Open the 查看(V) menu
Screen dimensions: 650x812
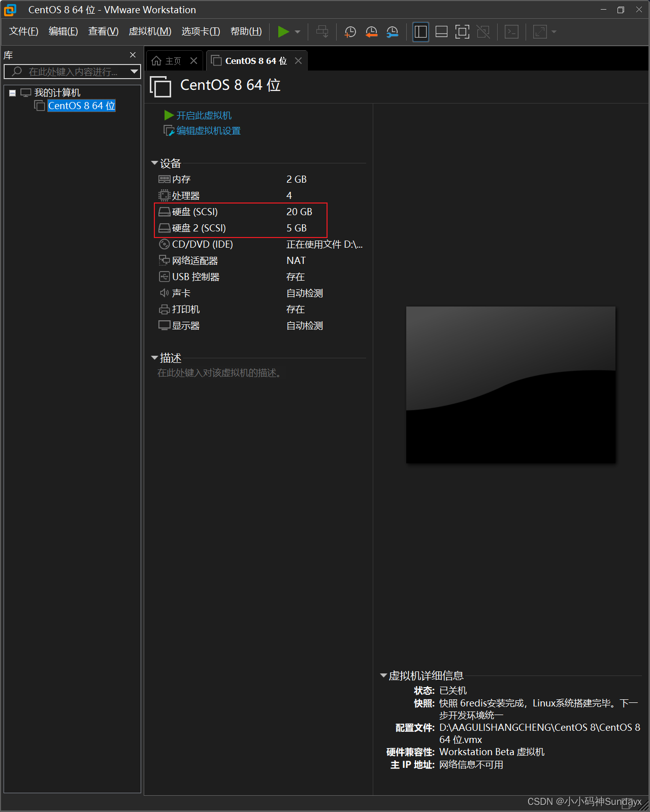[104, 31]
